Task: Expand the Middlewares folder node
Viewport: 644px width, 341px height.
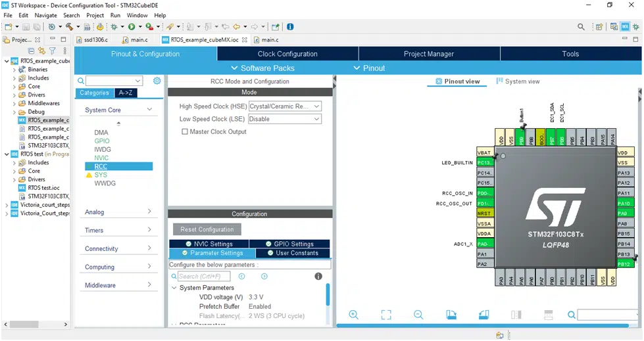Action: point(14,103)
